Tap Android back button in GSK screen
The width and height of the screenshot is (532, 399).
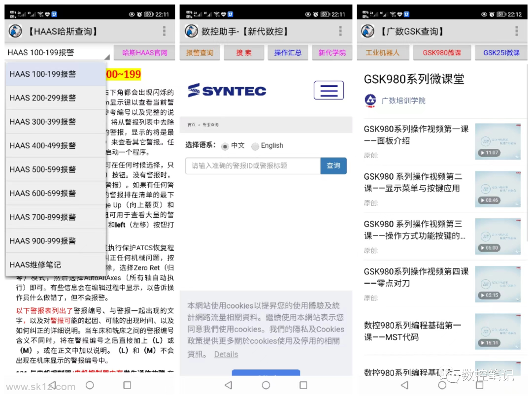click(x=404, y=385)
